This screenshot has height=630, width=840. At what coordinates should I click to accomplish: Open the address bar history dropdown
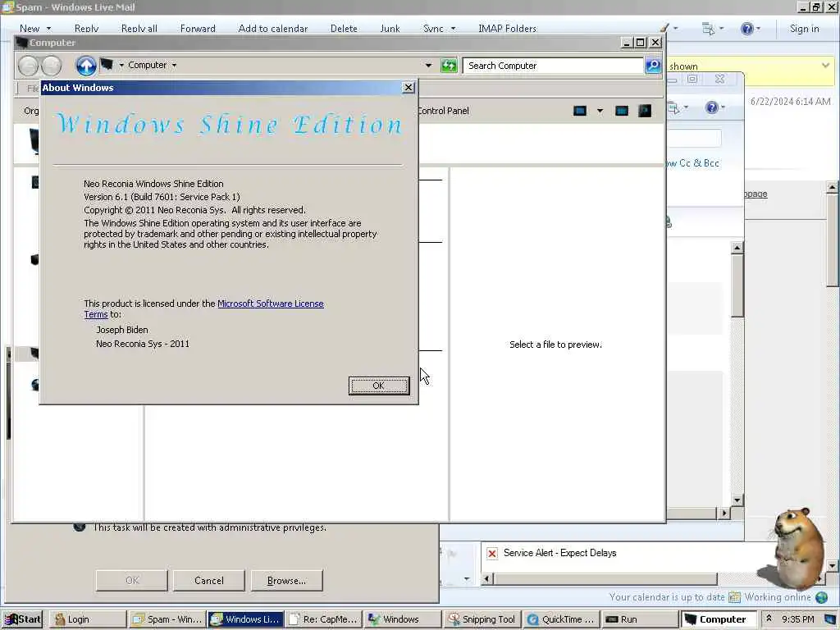(x=428, y=66)
